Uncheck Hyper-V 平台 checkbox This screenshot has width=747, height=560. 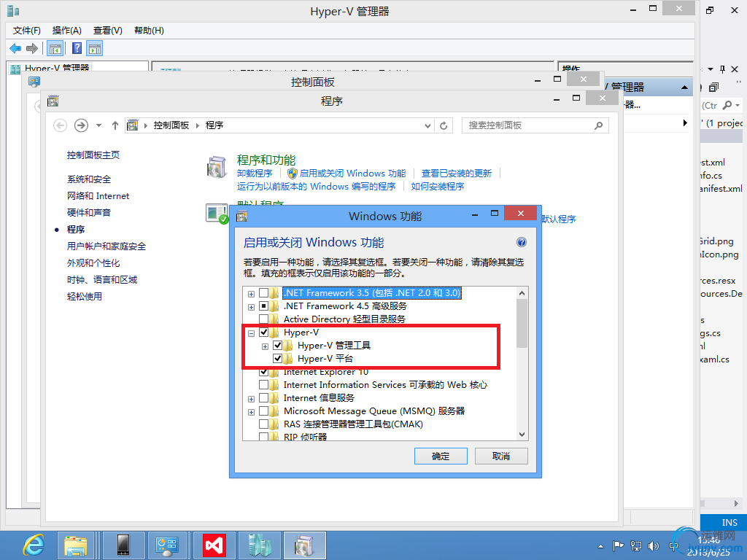click(x=277, y=358)
